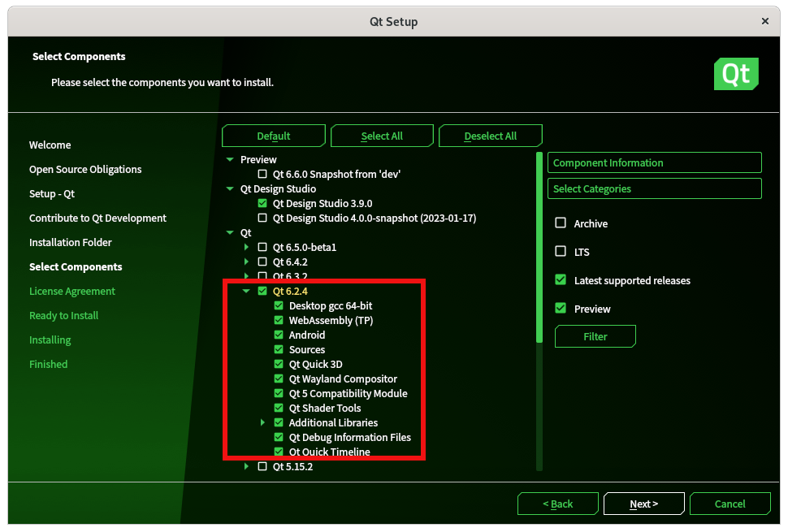The width and height of the screenshot is (788, 532).
Task: Select Open Source Obligations step
Action: (x=85, y=169)
